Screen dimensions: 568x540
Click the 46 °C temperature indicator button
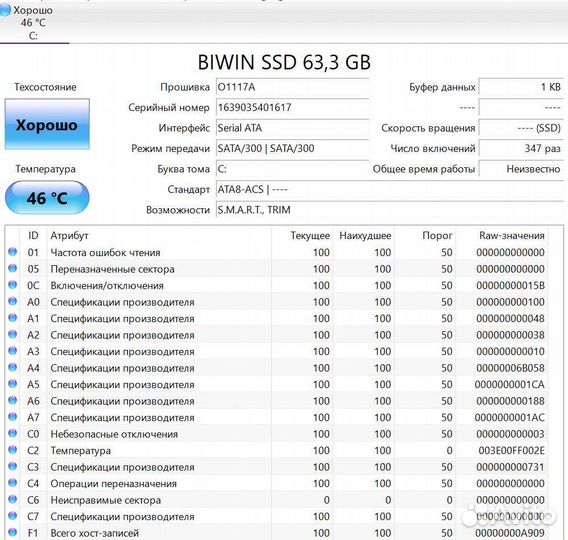pos(47,198)
